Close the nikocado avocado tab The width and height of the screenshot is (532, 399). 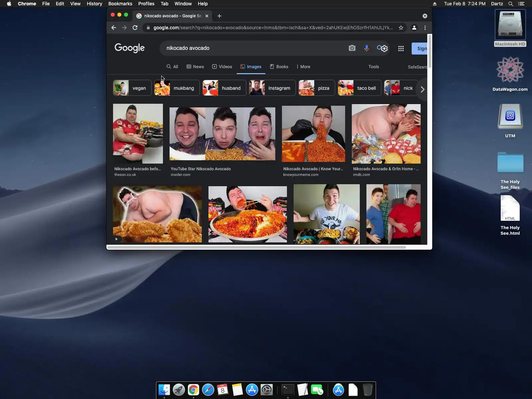point(207,16)
